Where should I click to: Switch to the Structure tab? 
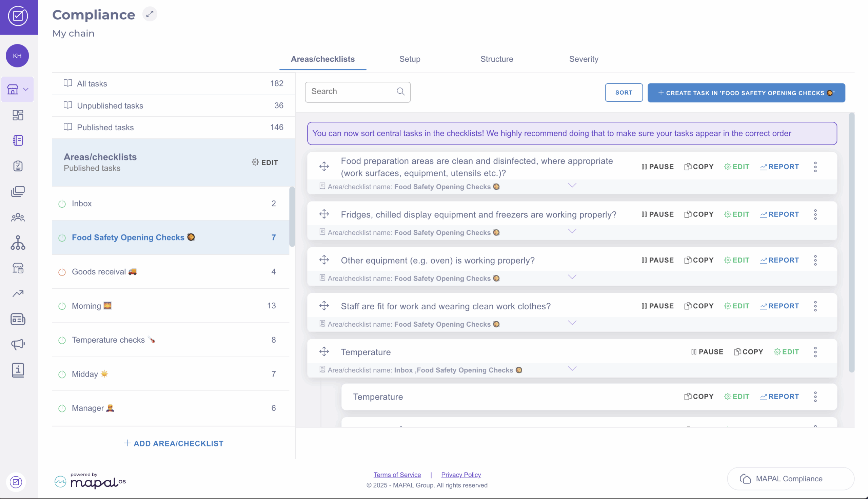pyautogui.click(x=497, y=59)
